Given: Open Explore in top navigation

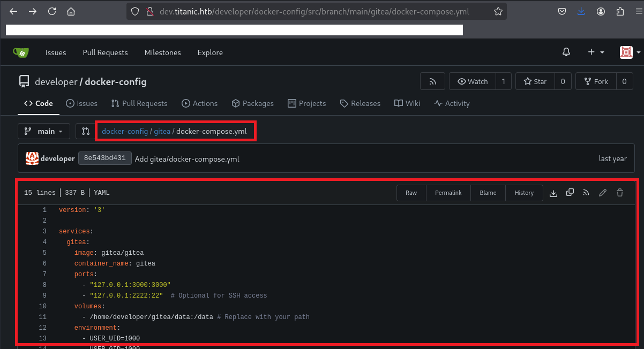Looking at the screenshot, I should 210,52.
